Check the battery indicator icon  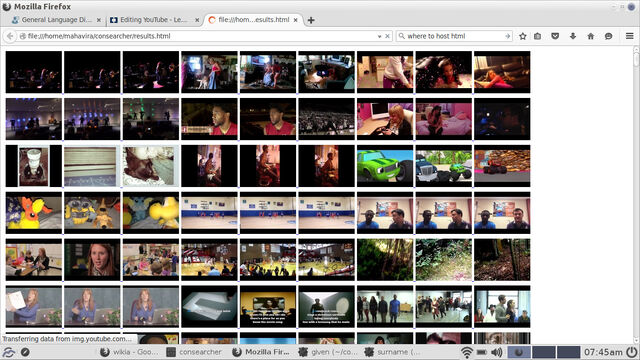coord(482,352)
